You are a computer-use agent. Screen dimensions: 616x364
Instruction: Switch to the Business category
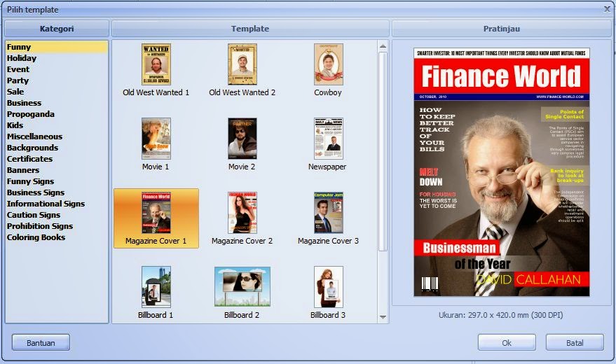click(57, 103)
